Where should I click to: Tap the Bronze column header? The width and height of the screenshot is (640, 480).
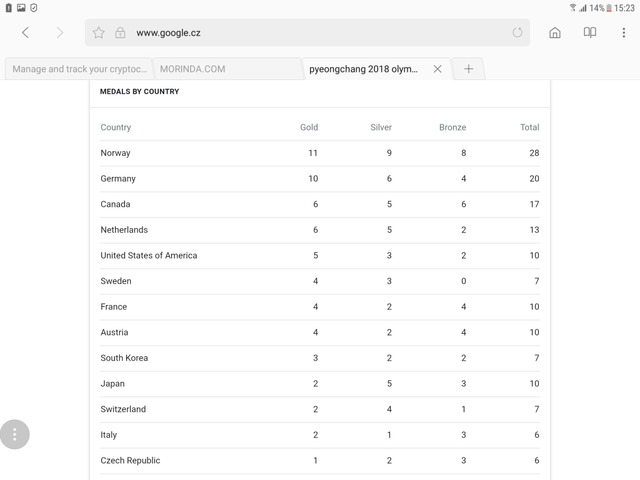click(453, 127)
